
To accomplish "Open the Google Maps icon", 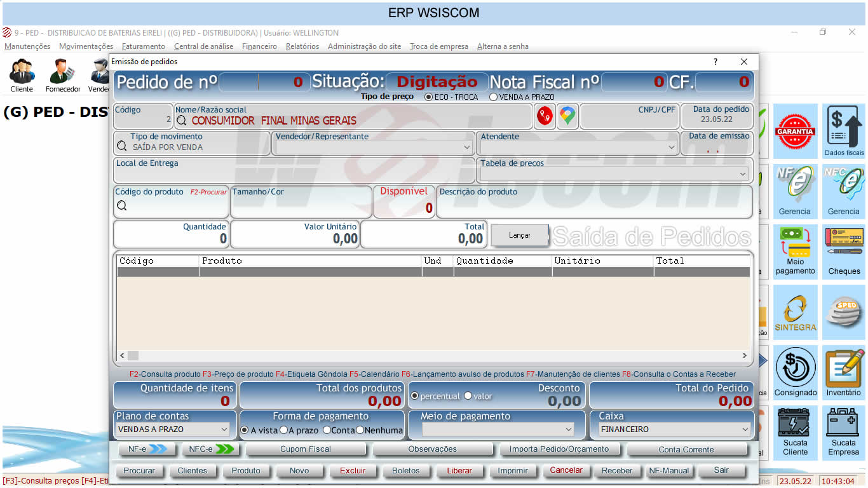I will point(567,116).
